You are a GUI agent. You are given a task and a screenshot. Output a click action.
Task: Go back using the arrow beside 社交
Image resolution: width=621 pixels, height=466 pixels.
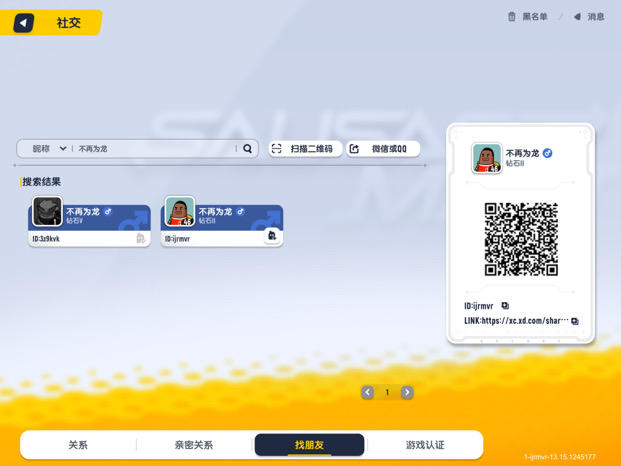click(23, 23)
